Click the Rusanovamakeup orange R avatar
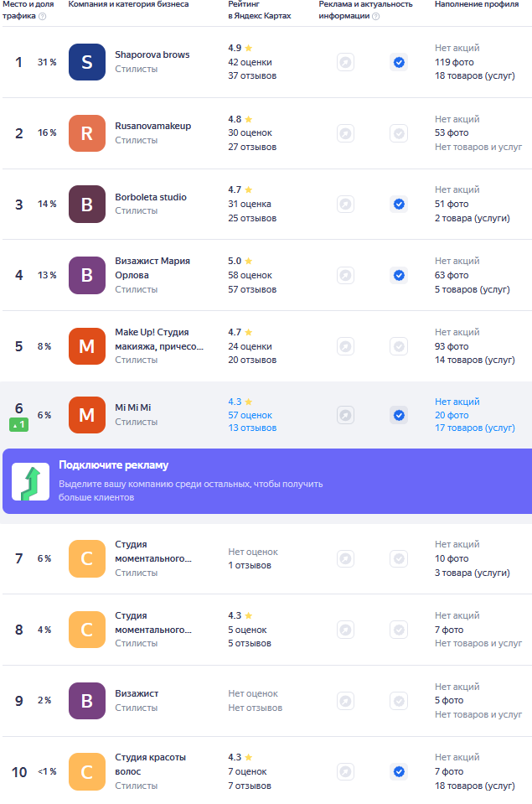 pyautogui.click(x=87, y=133)
